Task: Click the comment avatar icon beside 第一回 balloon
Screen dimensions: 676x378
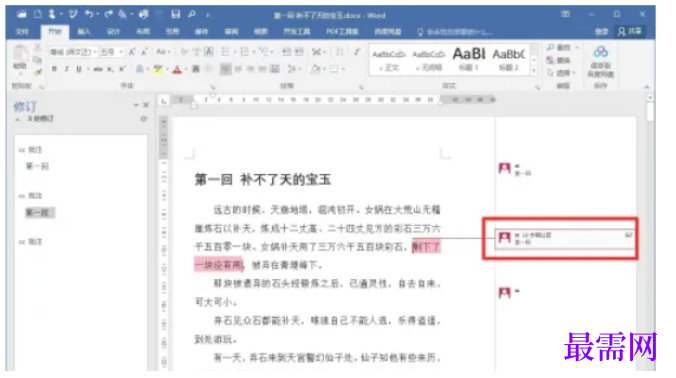Action: pos(504,168)
